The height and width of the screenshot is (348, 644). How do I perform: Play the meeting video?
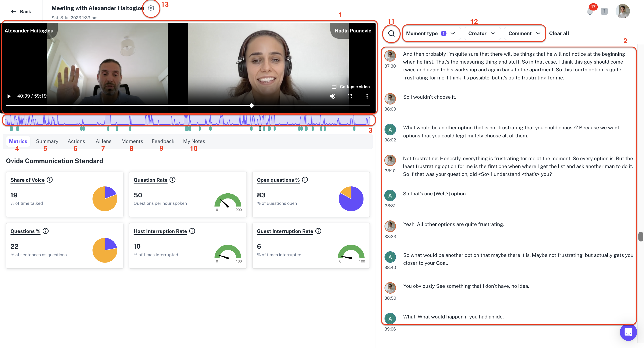point(9,96)
